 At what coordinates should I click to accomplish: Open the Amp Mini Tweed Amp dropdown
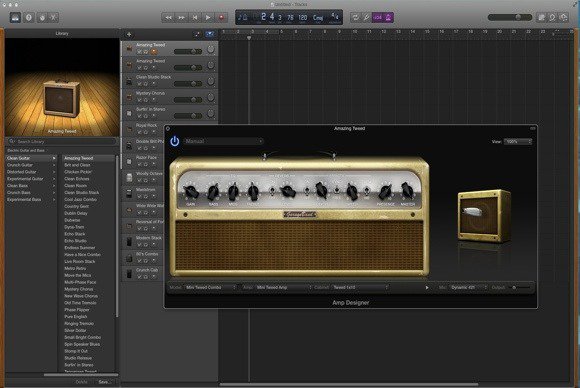[x=283, y=287]
